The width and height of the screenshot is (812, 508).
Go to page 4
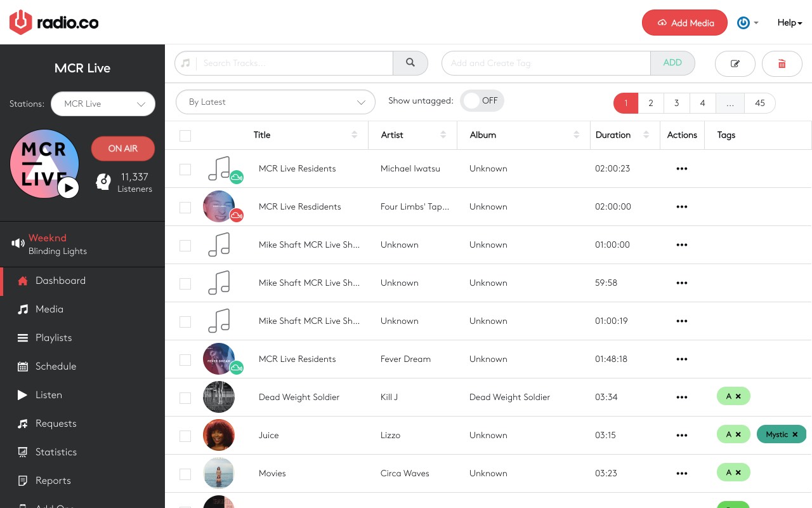coord(702,103)
